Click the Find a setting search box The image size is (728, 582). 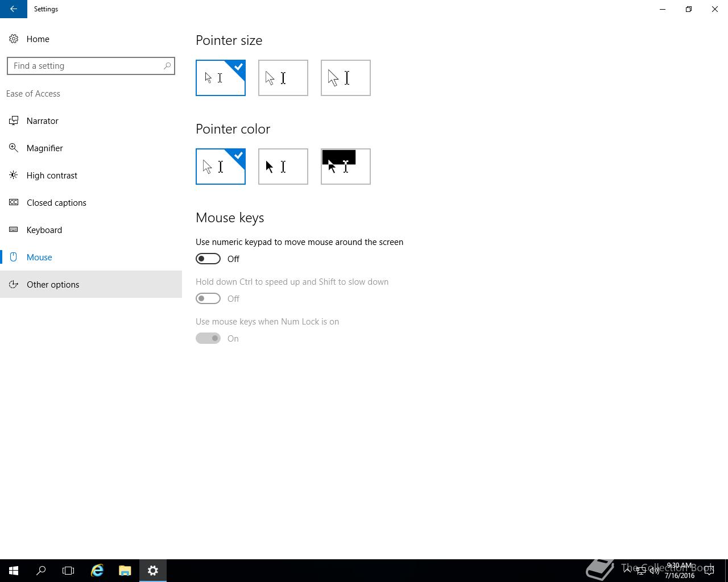91,66
